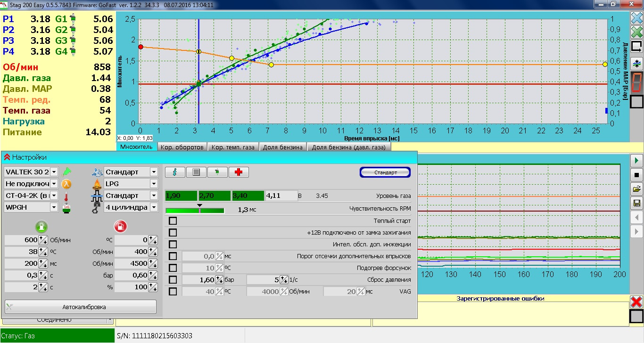Viewport: 644px width, 343px height.
Task: Save oscilloscope data with floppy icon
Action: [x=636, y=203]
